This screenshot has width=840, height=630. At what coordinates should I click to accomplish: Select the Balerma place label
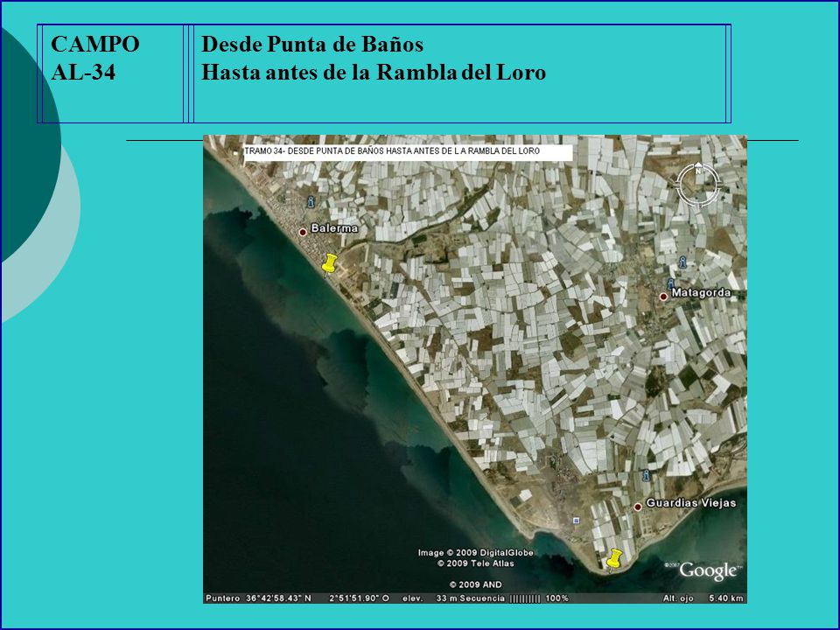pos(334,228)
